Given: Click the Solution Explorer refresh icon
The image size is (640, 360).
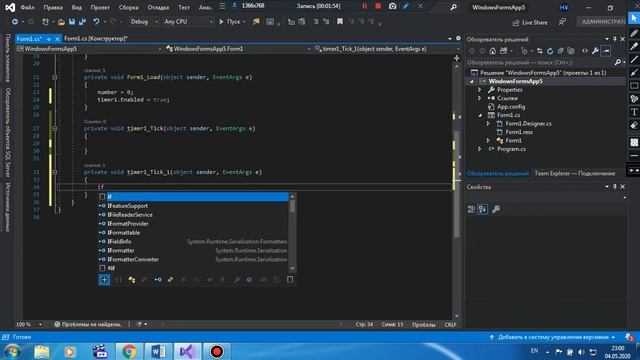Looking at the screenshot, I should point(550,51).
